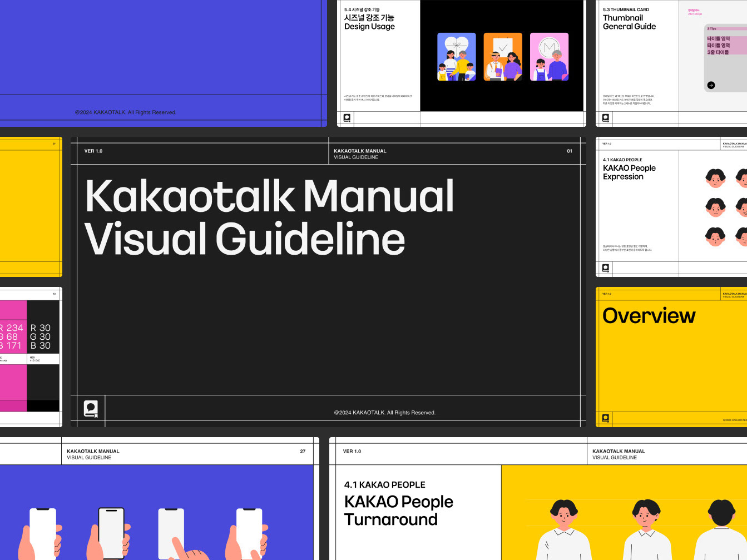
Task: Click the "General Guide" heading text
Action: (629, 27)
